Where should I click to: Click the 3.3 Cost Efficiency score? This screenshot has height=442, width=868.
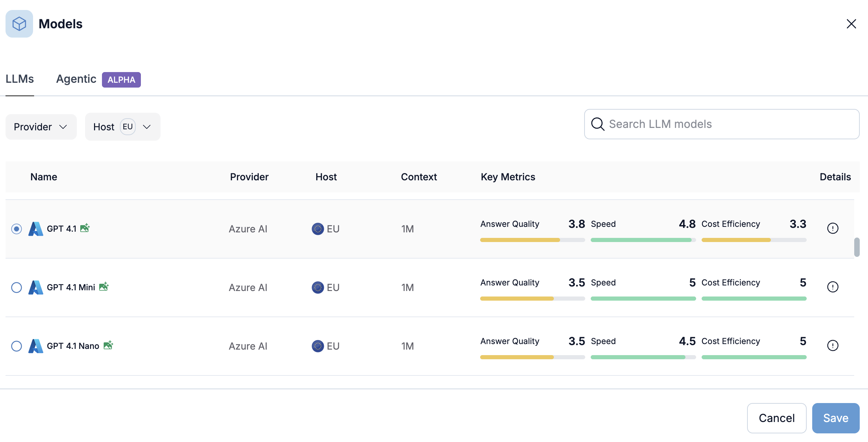tap(798, 224)
